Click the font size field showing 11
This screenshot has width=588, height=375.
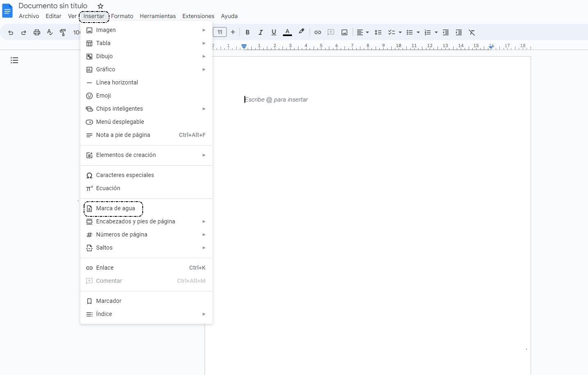click(x=220, y=32)
